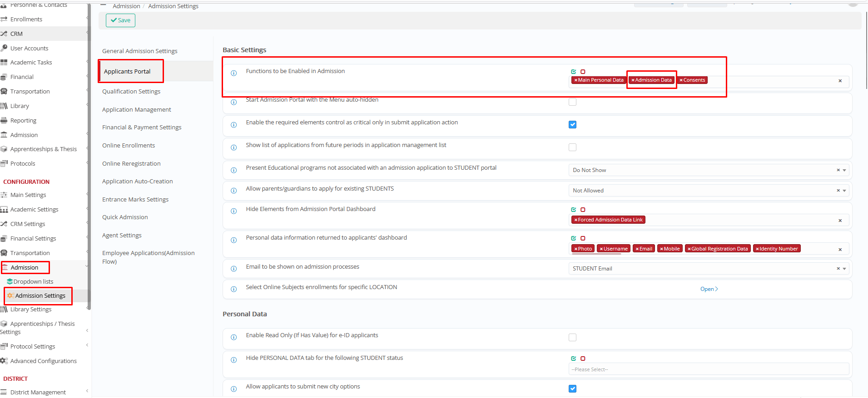Click deselect-all icon for Hide Elements row

583,210
